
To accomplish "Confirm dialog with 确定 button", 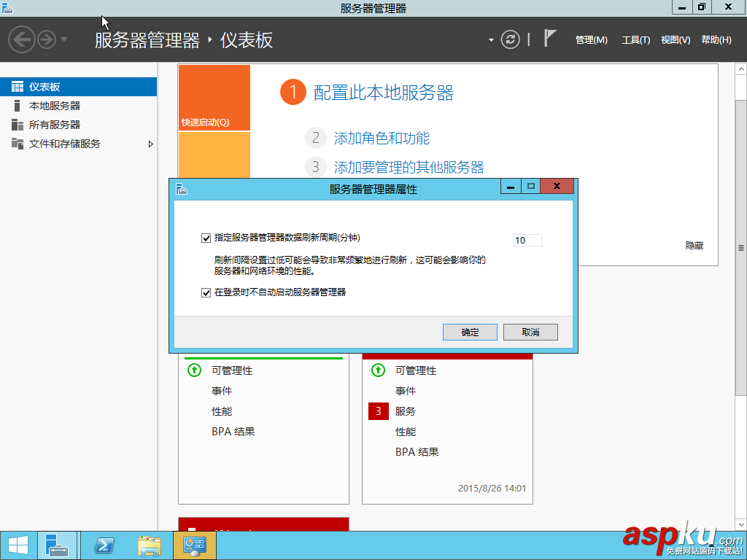I will (x=470, y=332).
